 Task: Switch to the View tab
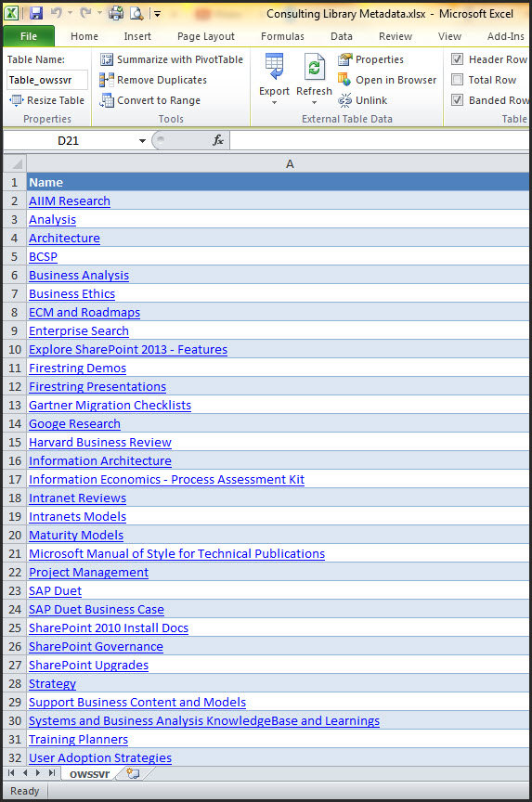click(x=449, y=36)
